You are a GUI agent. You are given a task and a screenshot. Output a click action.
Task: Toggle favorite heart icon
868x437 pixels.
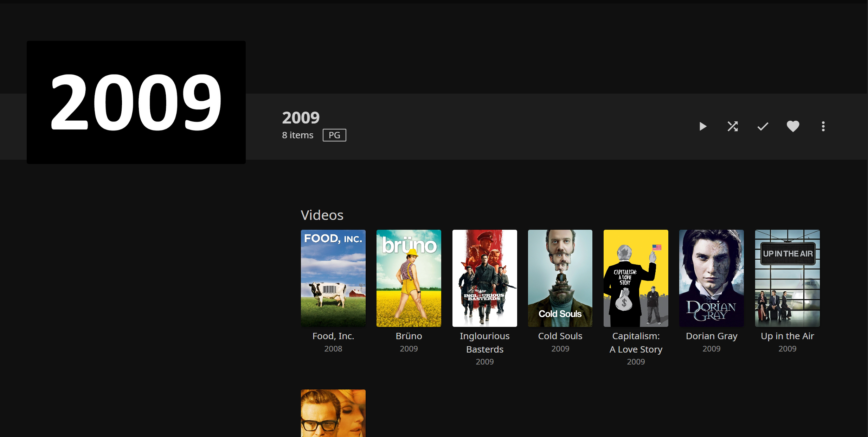tap(793, 126)
